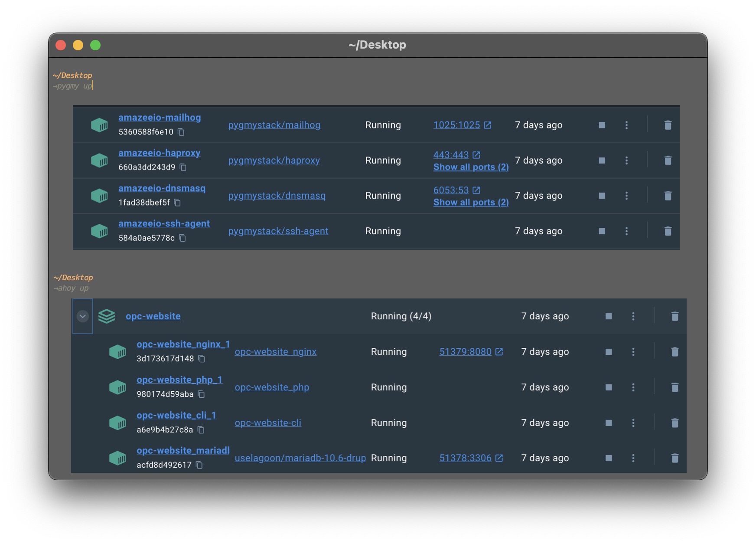Copy container ID 980174d59aba
Viewport: 756px width, 544px height.
[201, 394]
